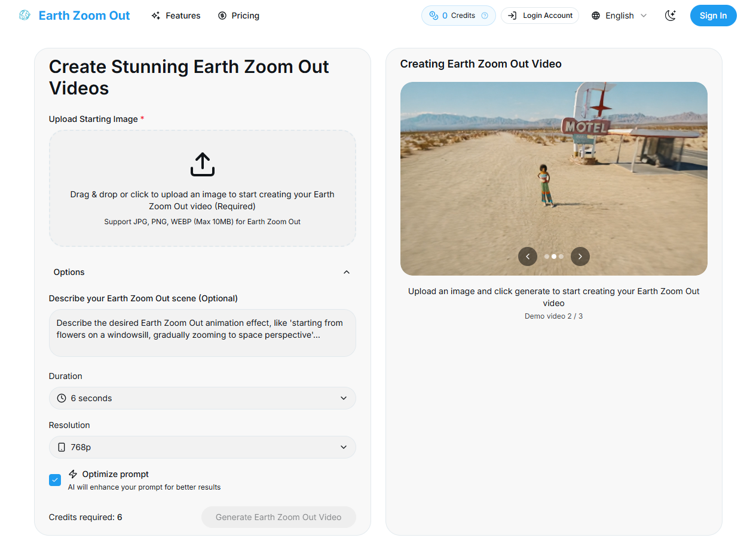The width and height of the screenshot is (756, 547).
Task: Open the English language dropdown
Action: 619,16
